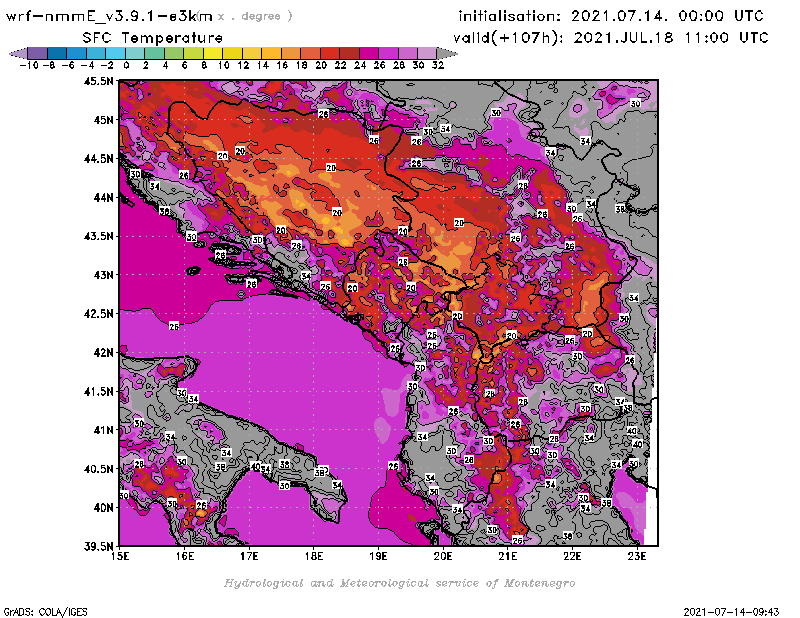This screenshot has width=800, height=618.
Task: Click the '19E' longitude axis label
Action: coord(379,556)
